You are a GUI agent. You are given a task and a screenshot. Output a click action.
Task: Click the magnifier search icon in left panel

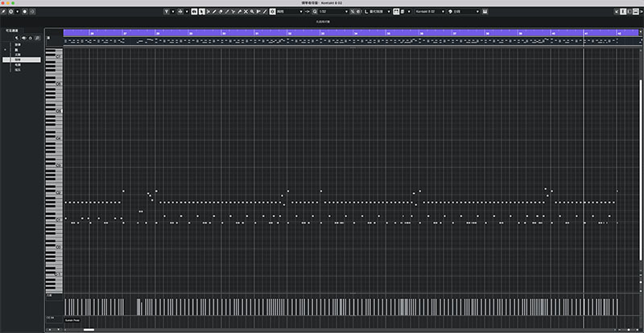point(37,38)
